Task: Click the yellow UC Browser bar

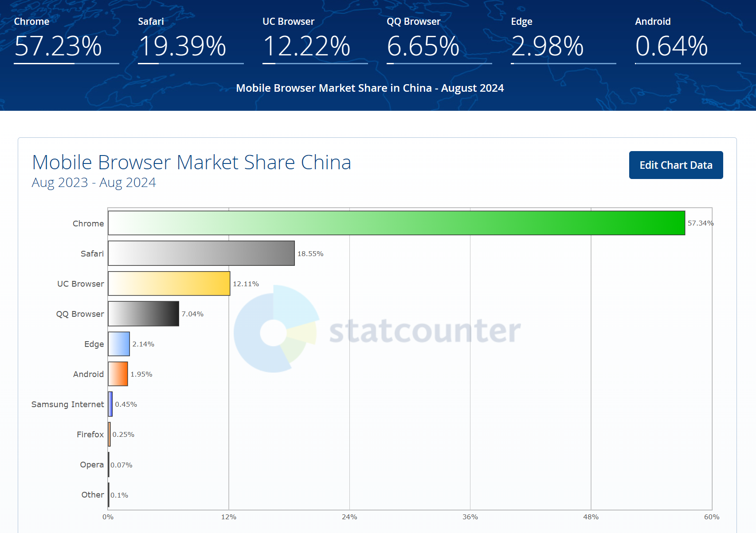Action: [169, 284]
